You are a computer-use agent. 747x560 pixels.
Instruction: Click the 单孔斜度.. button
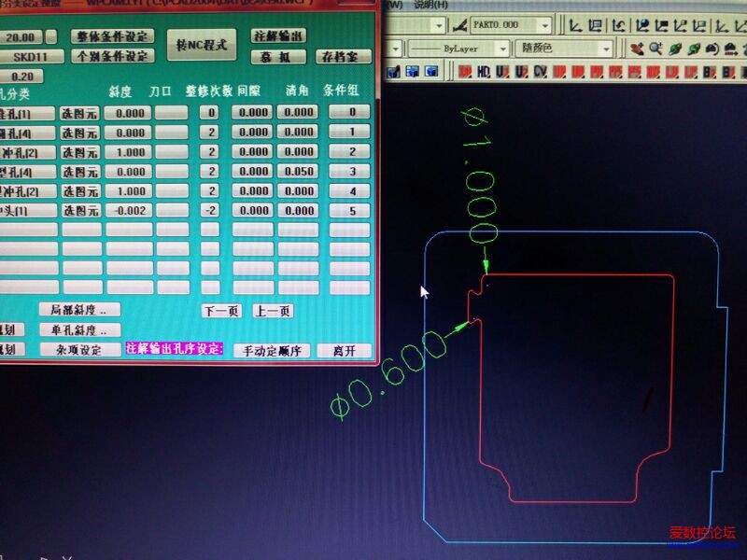point(79,330)
